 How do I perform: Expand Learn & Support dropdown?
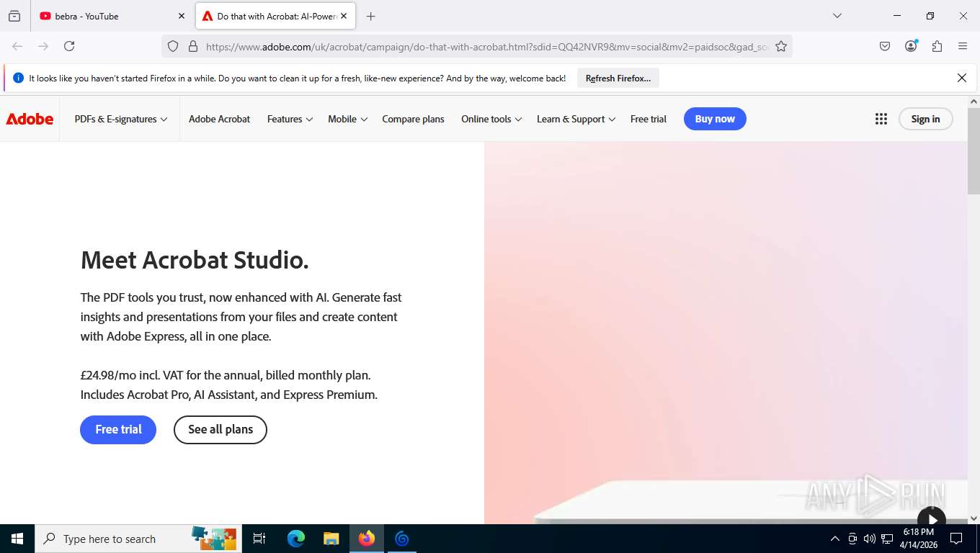[x=576, y=119]
